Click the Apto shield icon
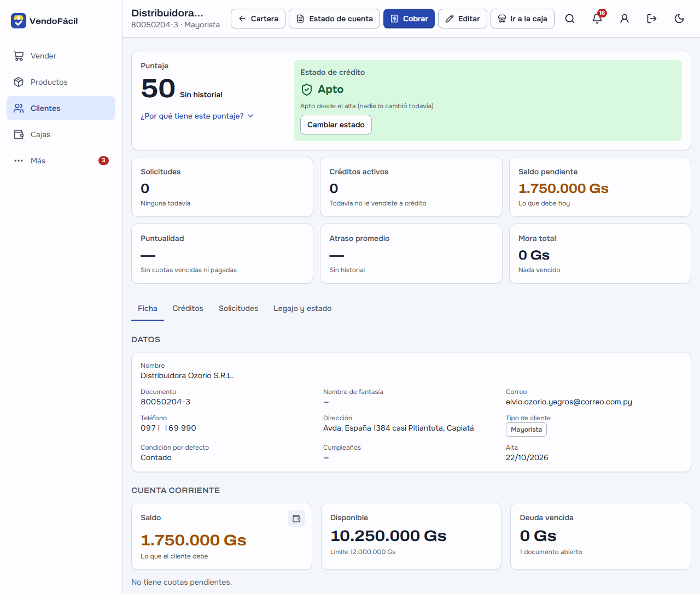The height and width of the screenshot is (594, 700). pyautogui.click(x=307, y=90)
